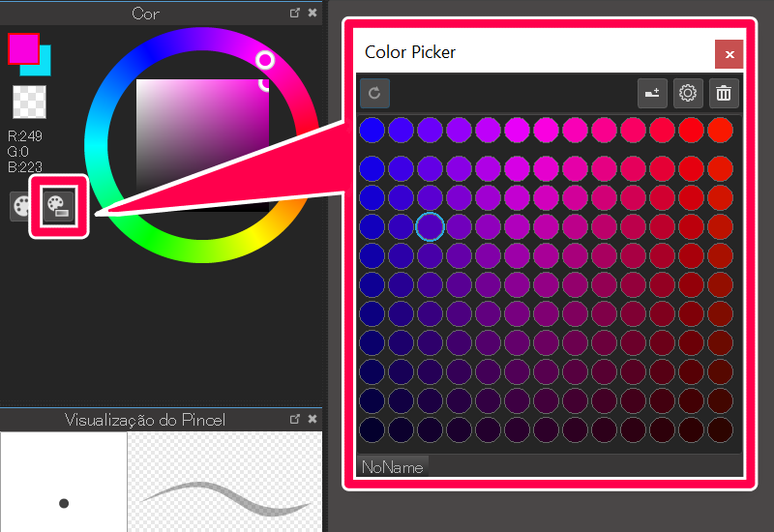Select the transparent color swatch
Screen dimensions: 774x532
pyautogui.click(x=29, y=102)
